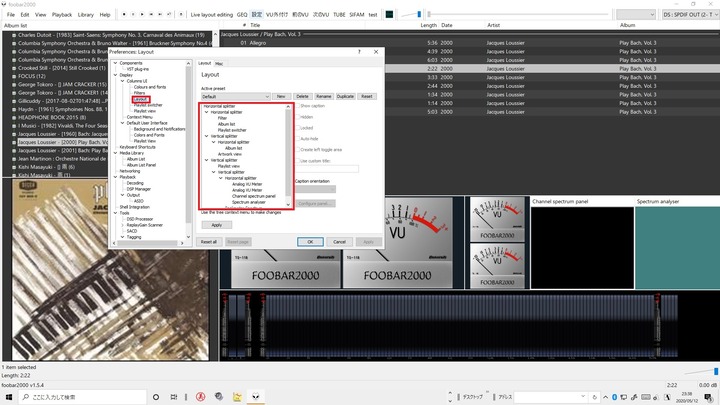The image size is (720, 405).
Task: Toggle Live layout editing in toolbar
Action: [x=212, y=15]
